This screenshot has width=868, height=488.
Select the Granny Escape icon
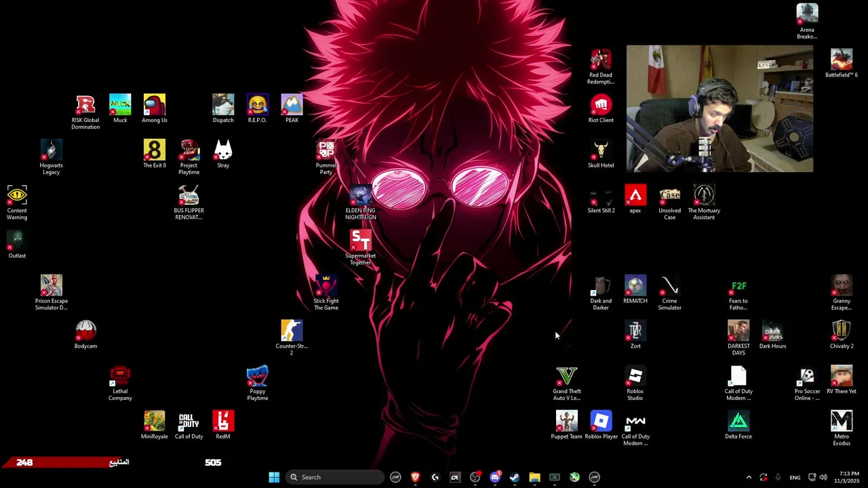(842, 293)
